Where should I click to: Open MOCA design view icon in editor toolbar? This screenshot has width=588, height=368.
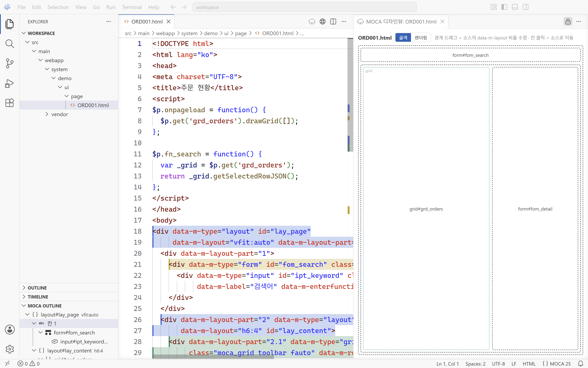pyautogui.click(x=312, y=22)
